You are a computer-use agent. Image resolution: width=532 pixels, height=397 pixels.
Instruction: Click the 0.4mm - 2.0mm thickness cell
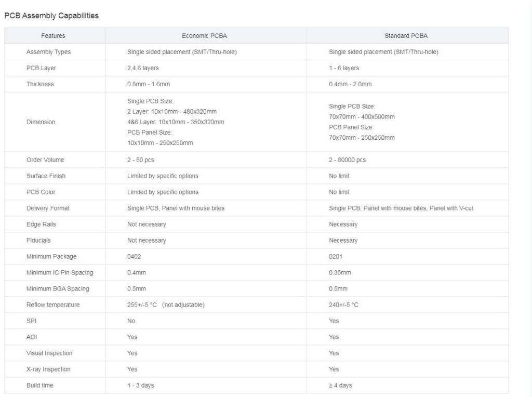pyautogui.click(x=350, y=84)
